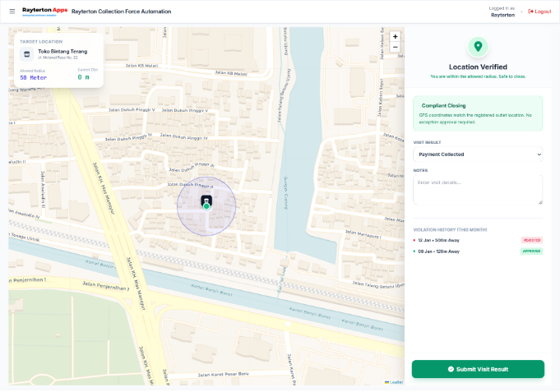Viewport: 560px width, 392px height.
Task: Click the APPROVED status badge
Action: 531,251
